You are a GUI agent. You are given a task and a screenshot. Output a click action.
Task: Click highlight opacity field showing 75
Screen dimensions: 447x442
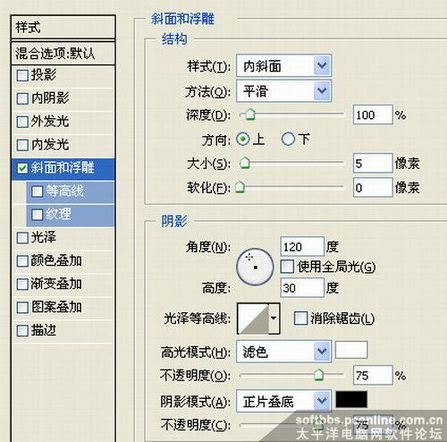coord(373,375)
